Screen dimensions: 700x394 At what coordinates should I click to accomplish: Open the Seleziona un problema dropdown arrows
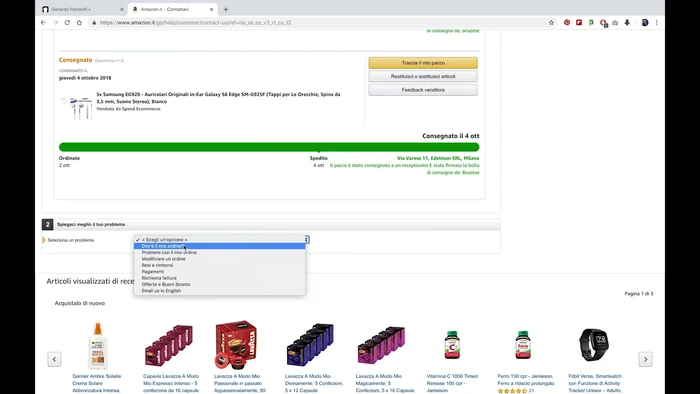[306, 240]
